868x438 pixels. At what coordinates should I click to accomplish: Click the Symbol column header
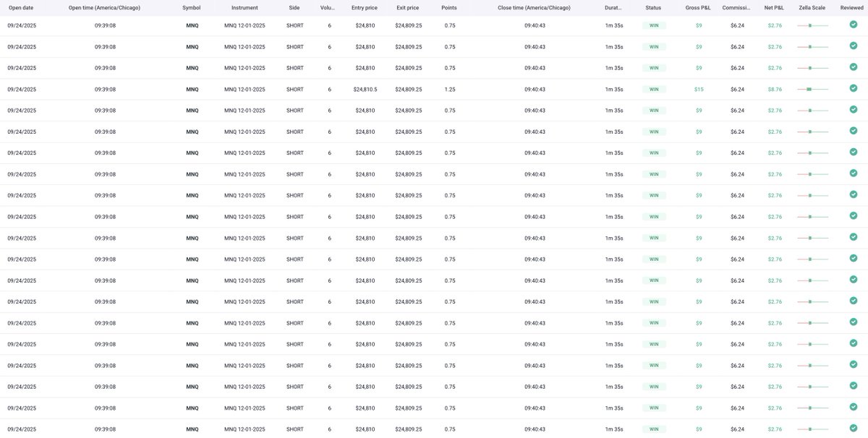[x=192, y=7]
